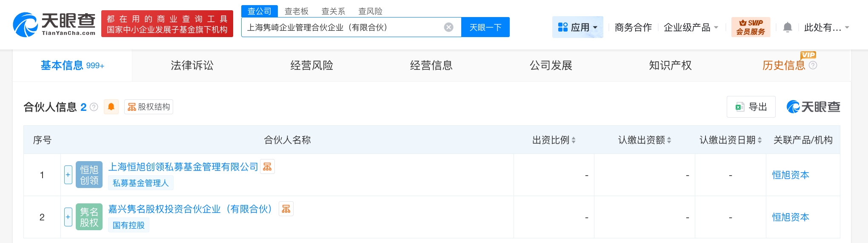This screenshot has width=868, height=243.
Task: Open the 企业级产品 dropdown
Action: [691, 27]
